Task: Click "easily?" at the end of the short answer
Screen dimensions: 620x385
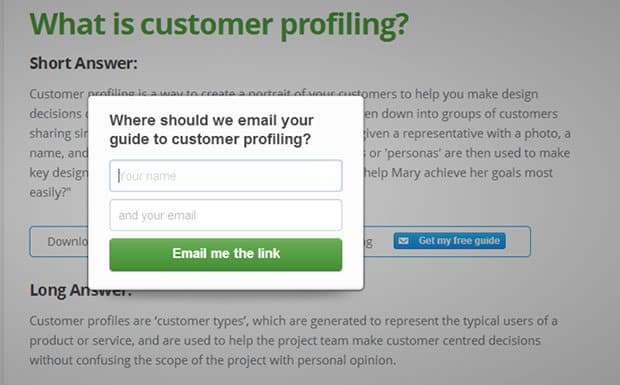Action: coord(50,192)
